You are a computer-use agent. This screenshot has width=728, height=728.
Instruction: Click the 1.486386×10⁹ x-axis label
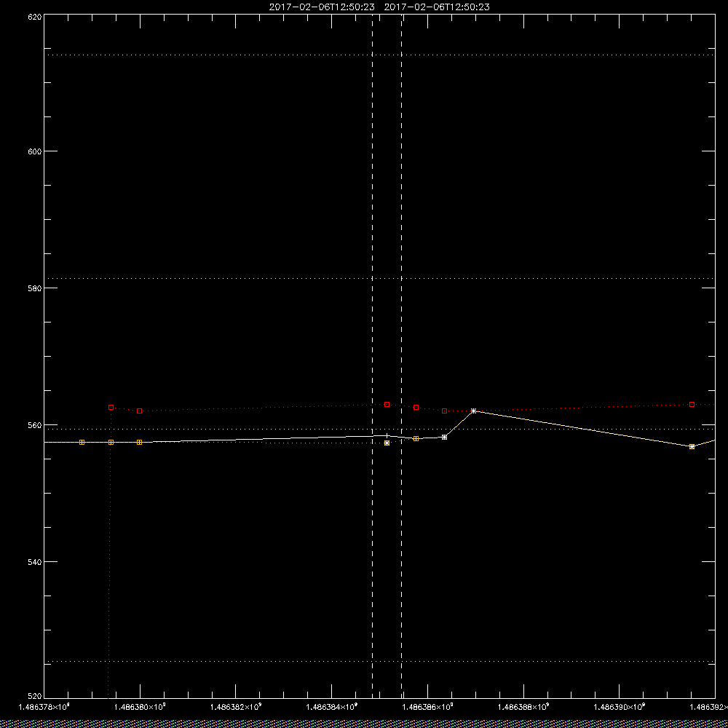pos(427,707)
